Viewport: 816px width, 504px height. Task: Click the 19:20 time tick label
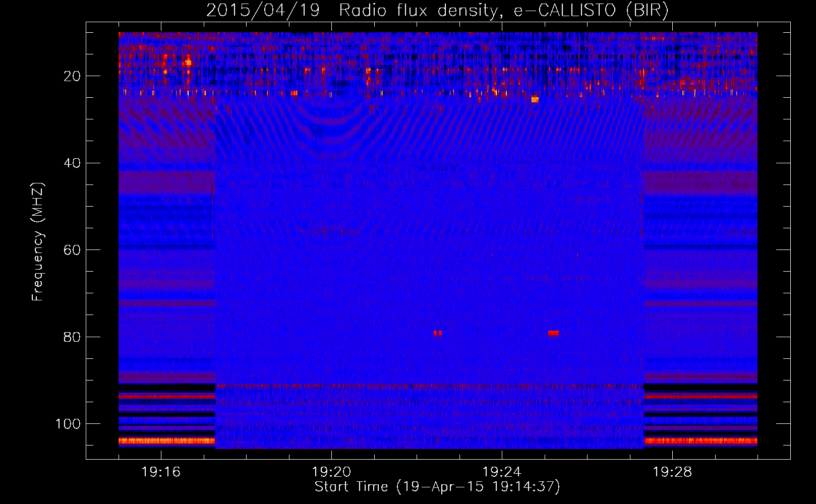[x=331, y=472]
